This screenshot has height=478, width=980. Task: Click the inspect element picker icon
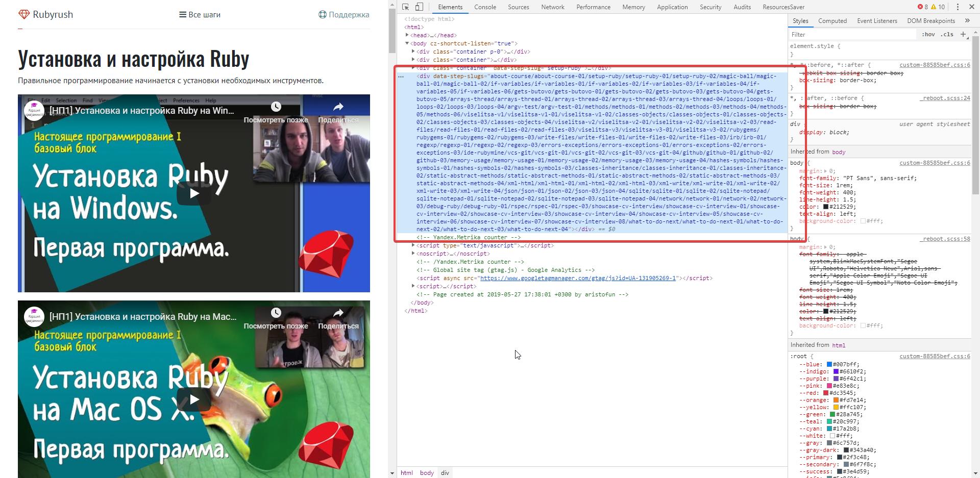click(405, 7)
